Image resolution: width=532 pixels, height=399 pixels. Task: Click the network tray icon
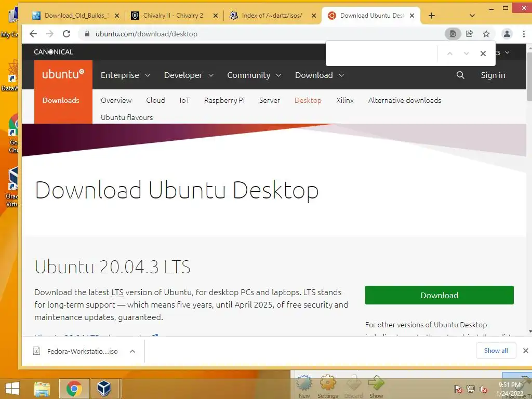coord(471,389)
